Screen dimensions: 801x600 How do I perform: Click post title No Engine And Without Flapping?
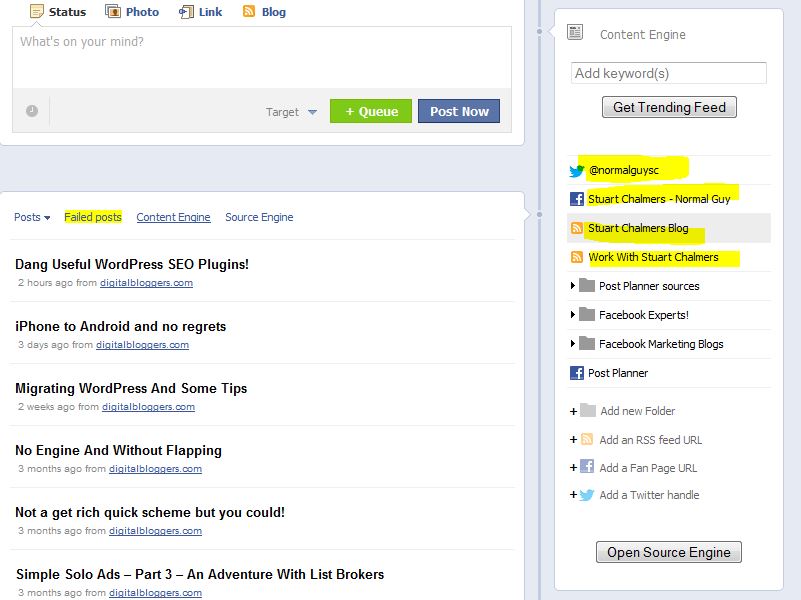[119, 450]
